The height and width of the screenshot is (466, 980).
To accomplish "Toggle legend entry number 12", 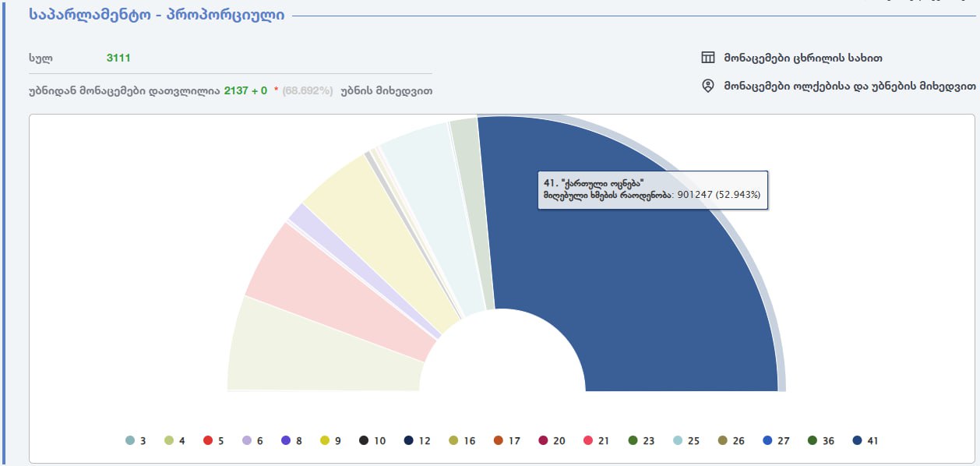I will click(x=418, y=440).
